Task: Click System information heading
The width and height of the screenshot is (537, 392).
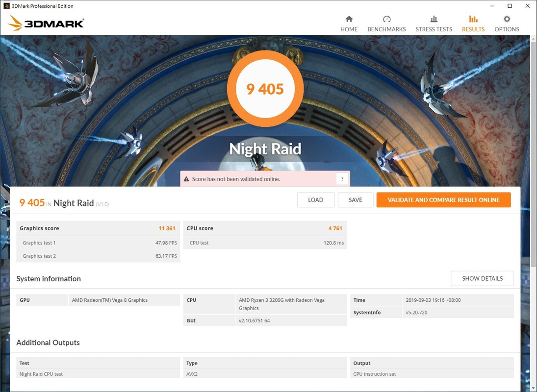Action: click(49, 279)
